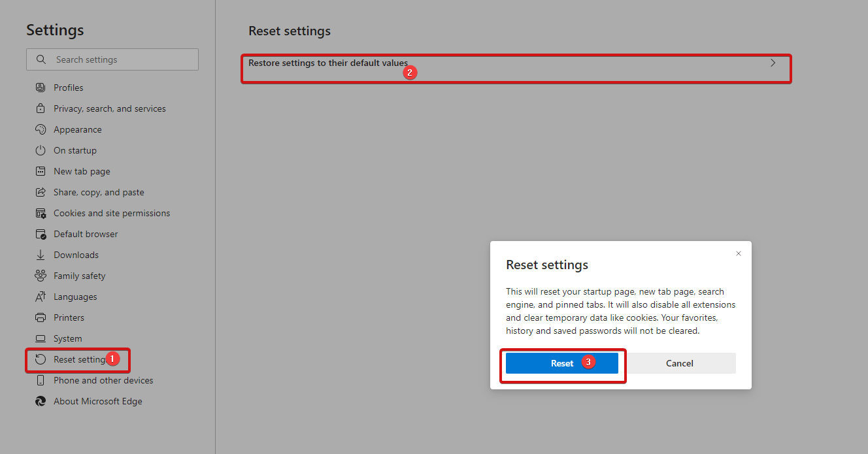The height and width of the screenshot is (454, 868).
Task: Confirm reset by clicking the Reset button
Action: tap(561, 363)
